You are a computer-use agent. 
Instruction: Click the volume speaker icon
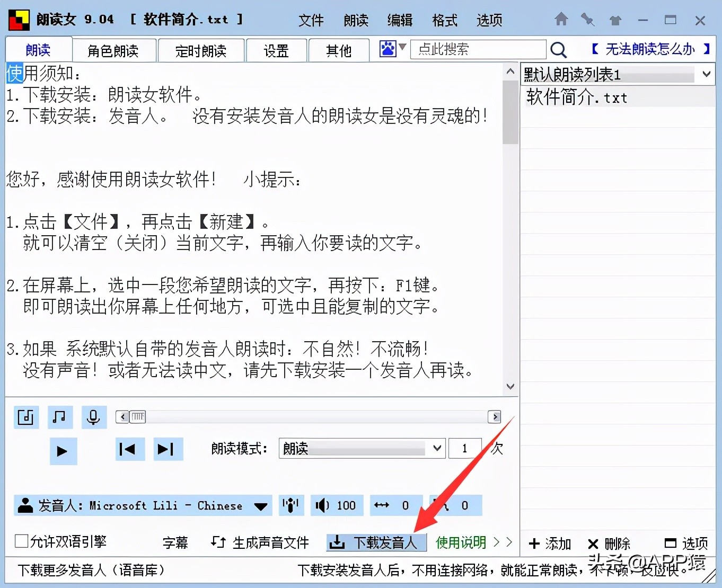[x=322, y=505]
